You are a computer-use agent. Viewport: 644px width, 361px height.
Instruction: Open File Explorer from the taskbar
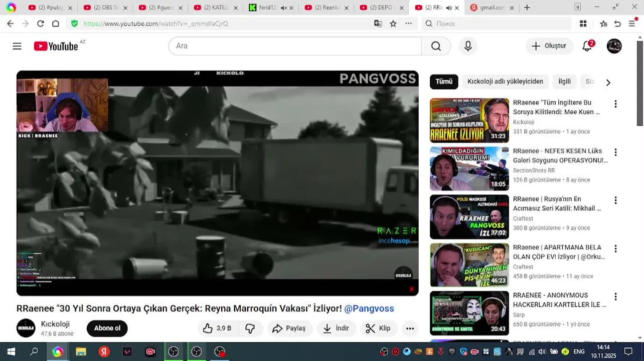81,351
